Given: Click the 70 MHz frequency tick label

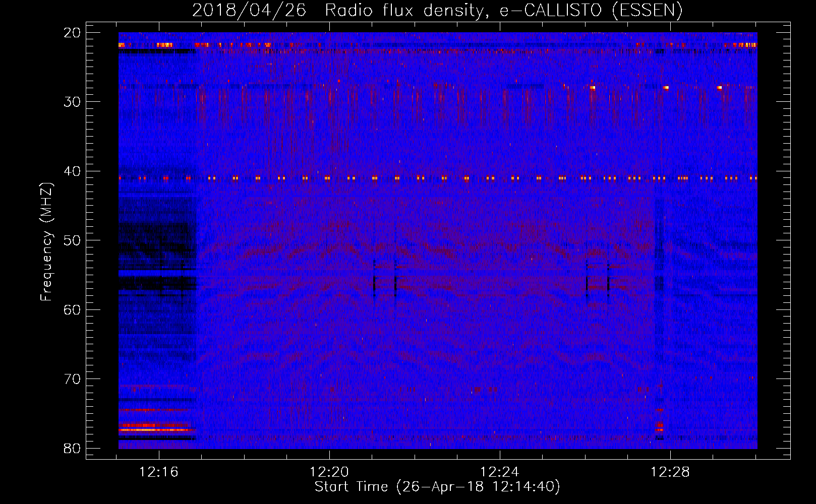Looking at the screenshot, I should point(72,379).
